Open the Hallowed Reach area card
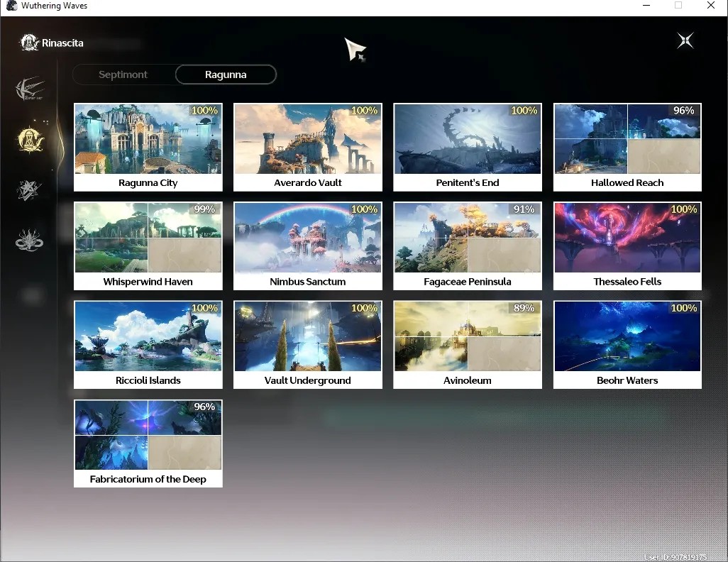 (x=627, y=147)
